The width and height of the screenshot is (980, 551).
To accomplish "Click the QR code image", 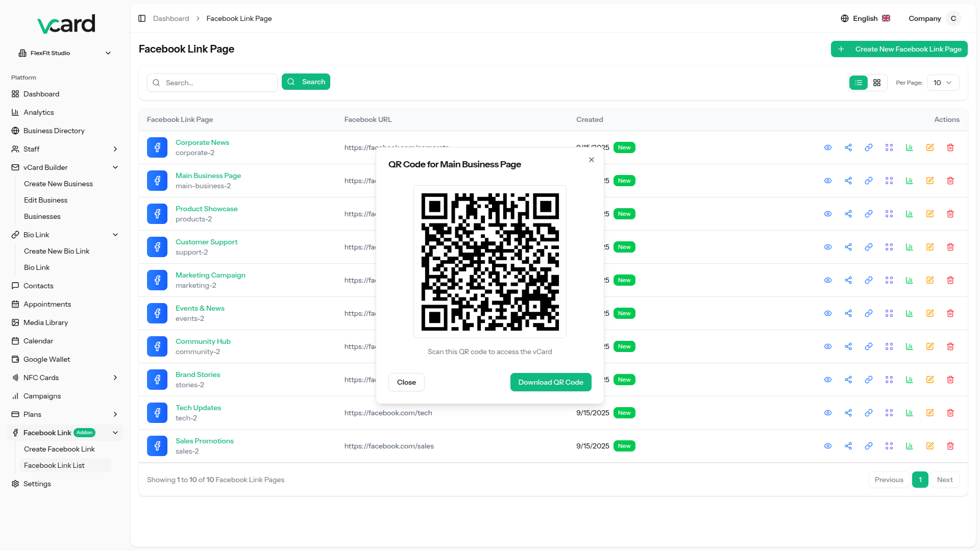I will pos(490,262).
